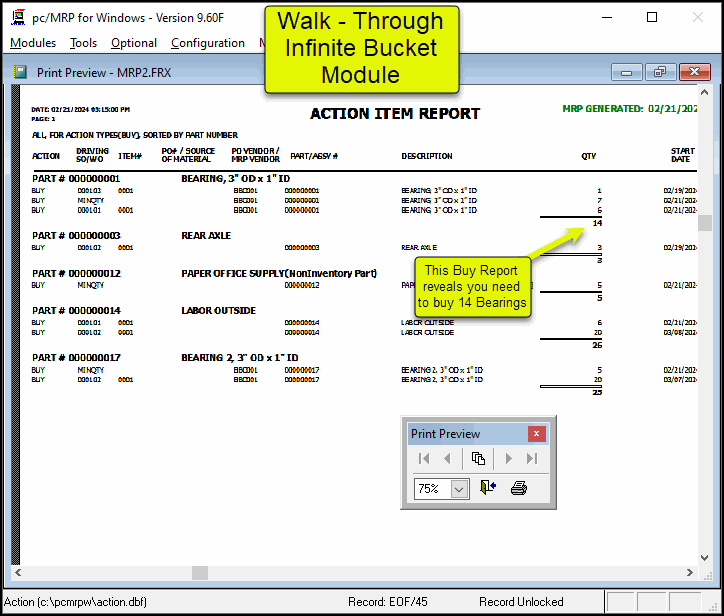Image resolution: width=724 pixels, height=616 pixels.
Task: Go to next page in Print Preview toolbar
Action: (x=508, y=459)
